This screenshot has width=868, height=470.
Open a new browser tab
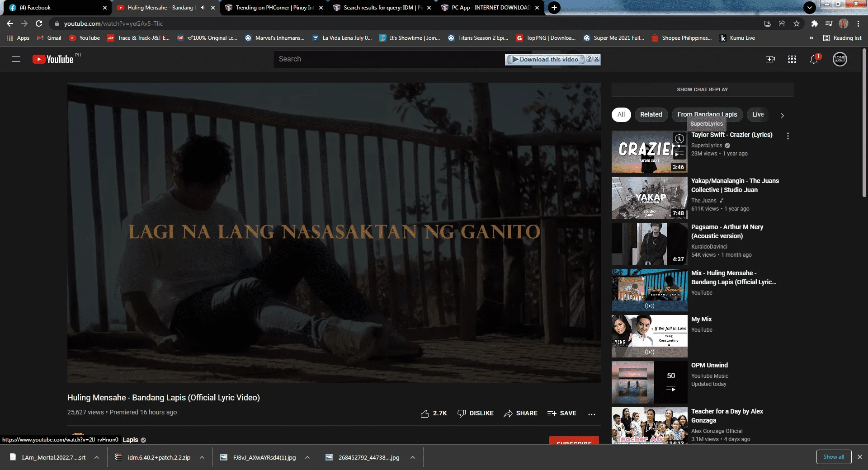(554, 8)
